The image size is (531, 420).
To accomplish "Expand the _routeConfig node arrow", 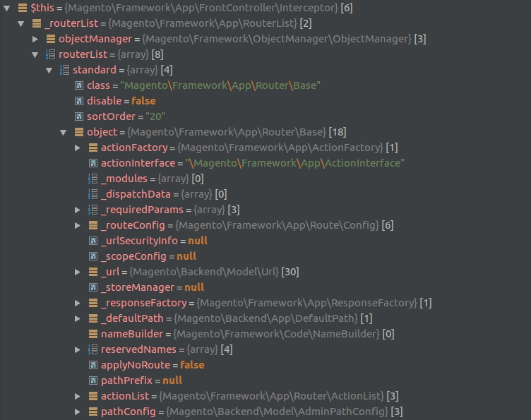I will point(78,226).
